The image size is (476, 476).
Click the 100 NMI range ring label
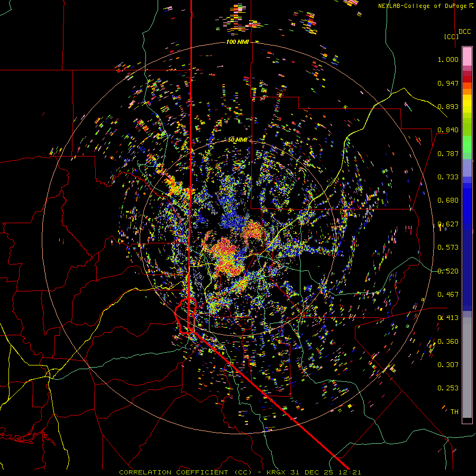tap(237, 42)
